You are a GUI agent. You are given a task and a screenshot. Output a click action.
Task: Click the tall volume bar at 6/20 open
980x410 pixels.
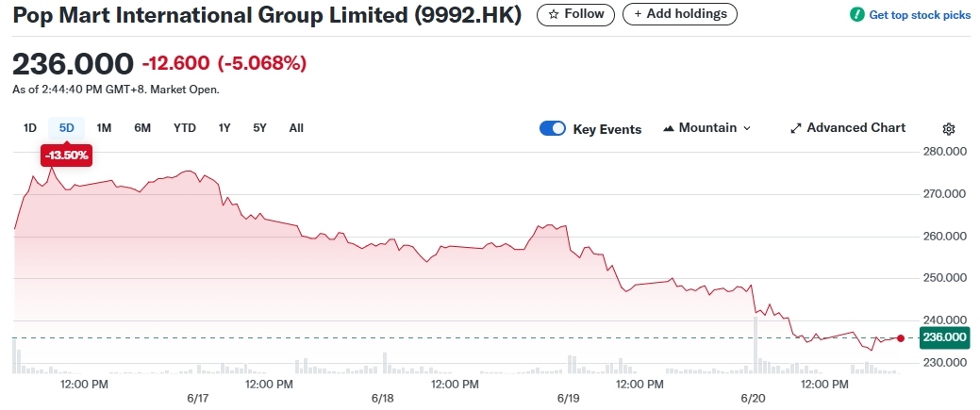point(755,345)
